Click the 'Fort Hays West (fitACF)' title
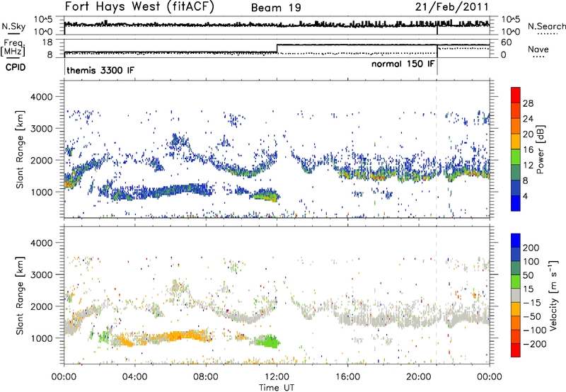Image resolution: width=566 pixels, height=392 pixels. point(139,6)
